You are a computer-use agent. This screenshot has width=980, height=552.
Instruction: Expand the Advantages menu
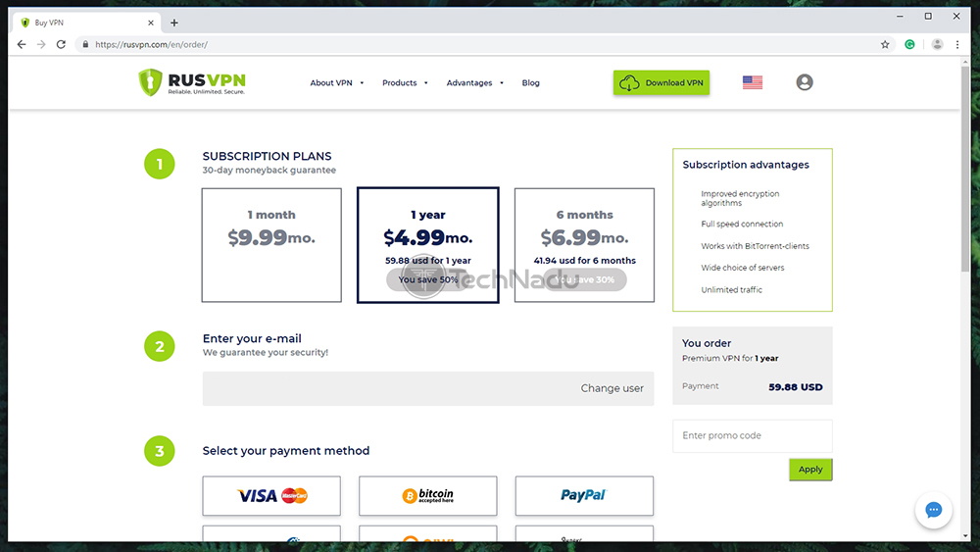(475, 82)
